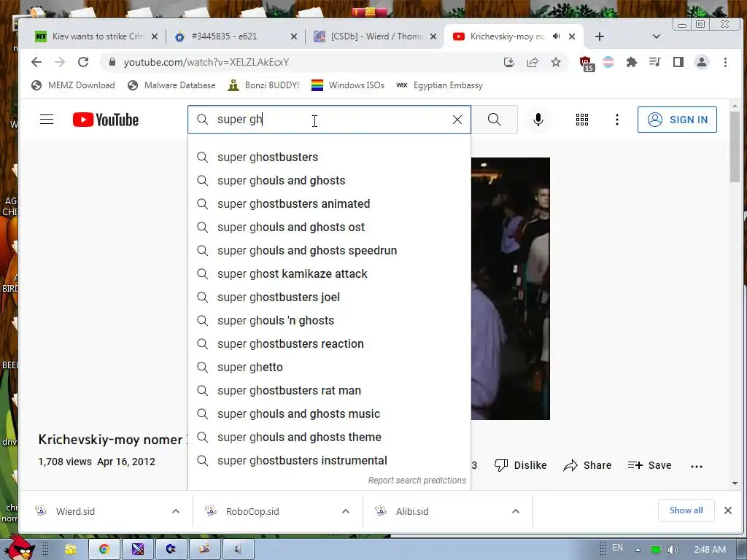Select super ghouls and ghosts speedrun
Viewport: 747px width, 560px height.
click(x=329, y=251)
